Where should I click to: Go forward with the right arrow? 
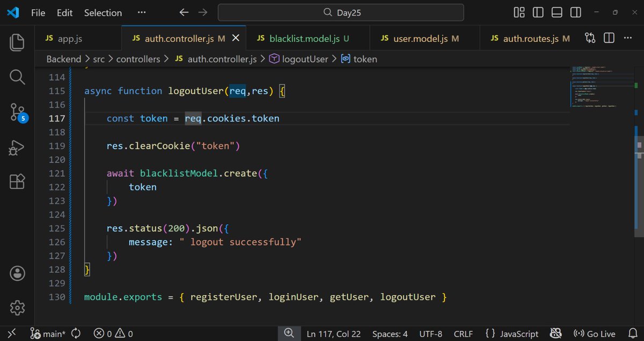(x=202, y=12)
